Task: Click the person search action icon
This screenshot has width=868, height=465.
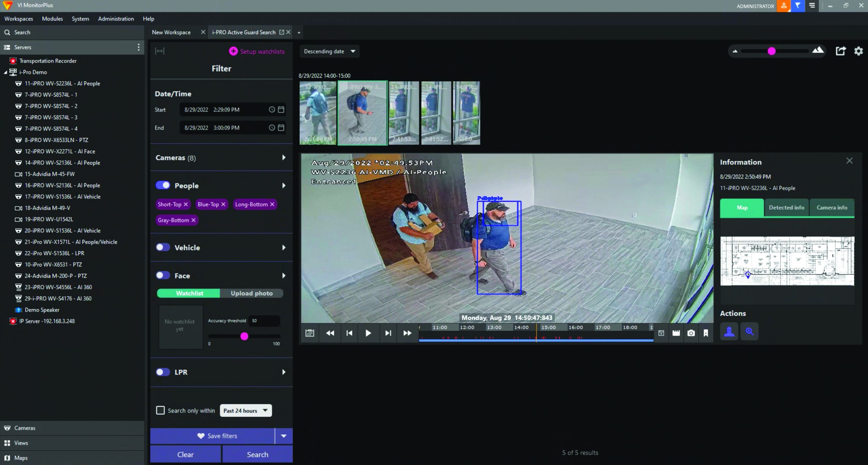Action: tap(729, 331)
